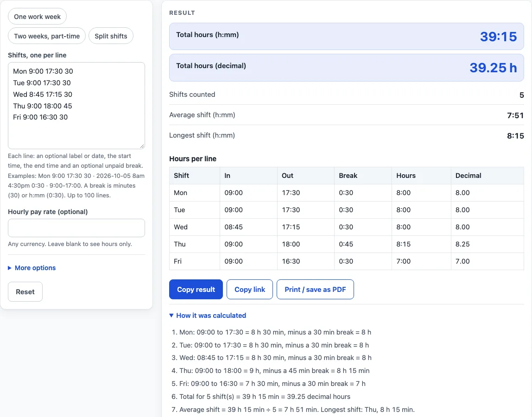Click calculation step 5 for Fri
Screen dimensions: 532x417
pos(272,384)
